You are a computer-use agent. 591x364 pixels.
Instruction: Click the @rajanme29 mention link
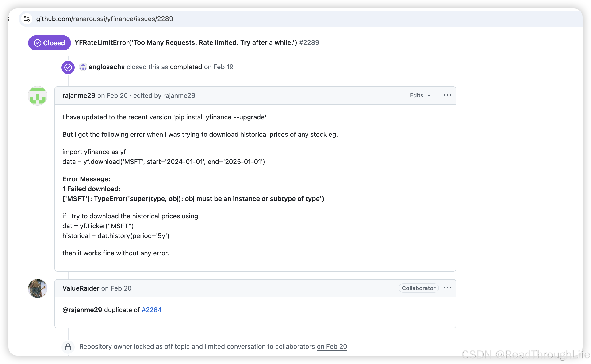pos(82,310)
